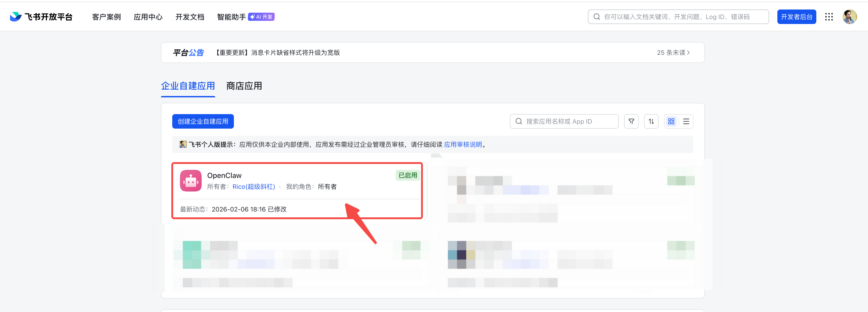The image size is (868, 312).
Task: Open the sort order icon
Action: [651, 121]
